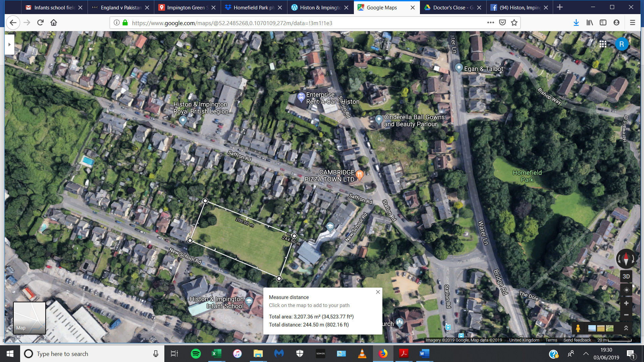This screenshot has width=644, height=362.
Task: Show your location on map
Action: (626, 290)
